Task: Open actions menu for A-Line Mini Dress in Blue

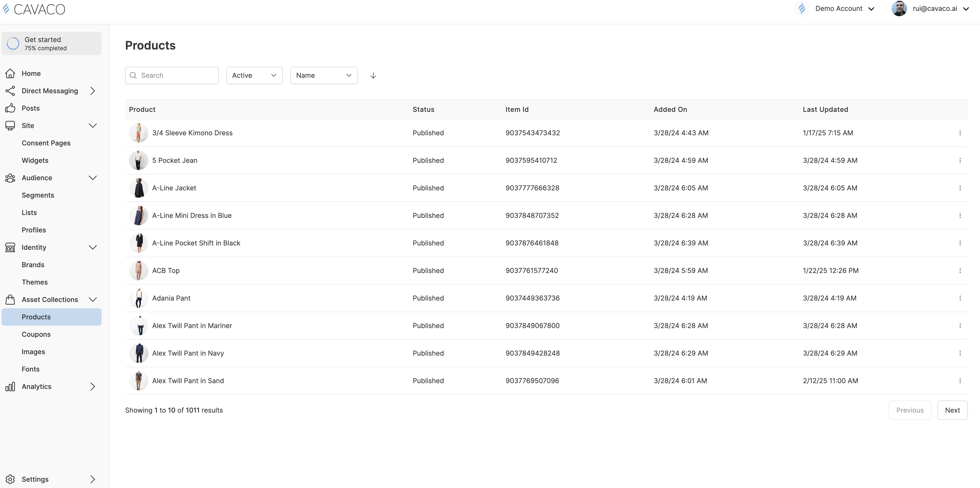Action: [x=960, y=216]
